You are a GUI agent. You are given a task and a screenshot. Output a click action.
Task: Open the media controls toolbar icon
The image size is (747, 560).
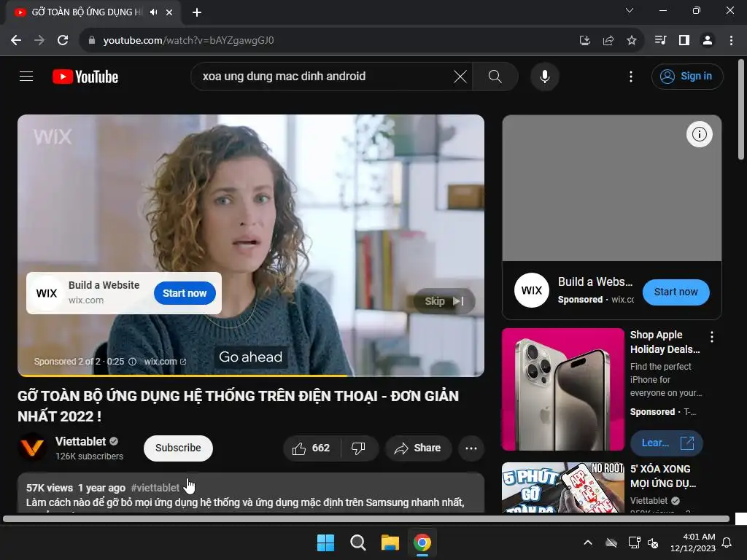pyautogui.click(x=660, y=41)
